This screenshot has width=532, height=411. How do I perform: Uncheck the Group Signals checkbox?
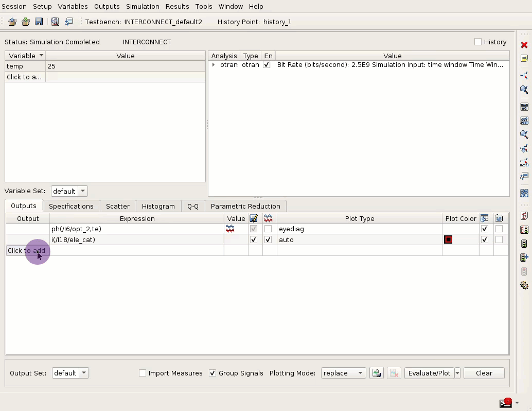212,373
